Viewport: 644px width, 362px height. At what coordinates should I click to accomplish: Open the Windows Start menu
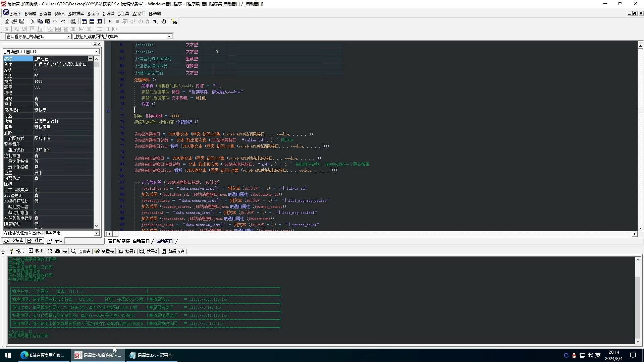point(8,355)
